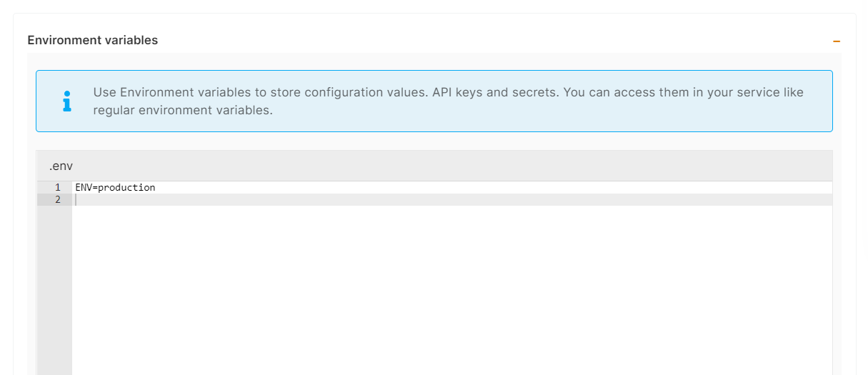
Task: Click "regular environment variables" banner text
Action: 183,111
